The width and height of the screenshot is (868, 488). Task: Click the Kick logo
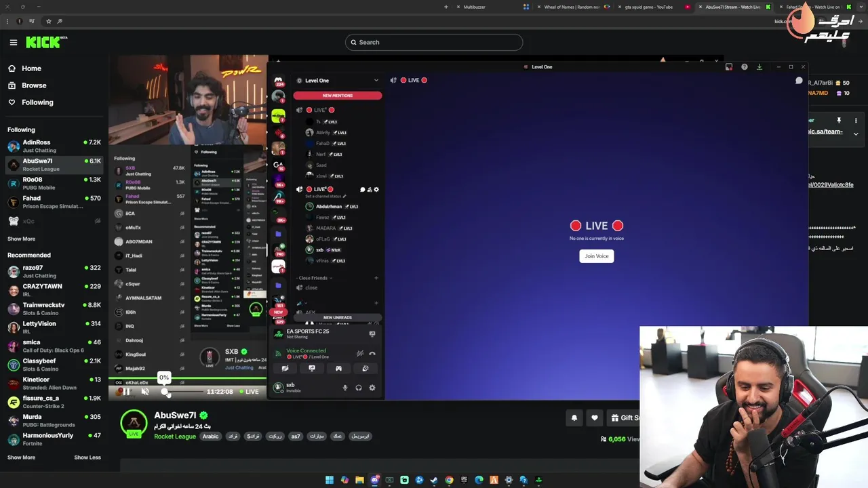tap(46, 42)
